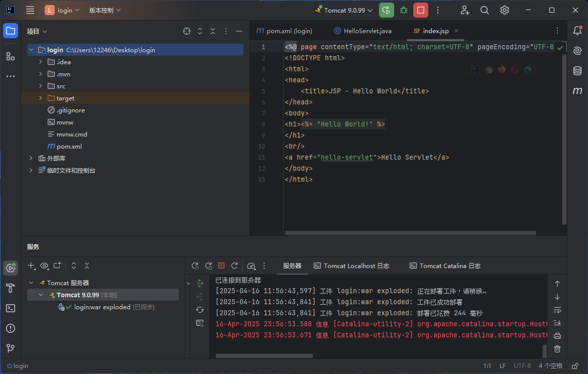Screen dimensions: 588x374
Task: Click the 版本控制 button
Action: click(104, 10)
